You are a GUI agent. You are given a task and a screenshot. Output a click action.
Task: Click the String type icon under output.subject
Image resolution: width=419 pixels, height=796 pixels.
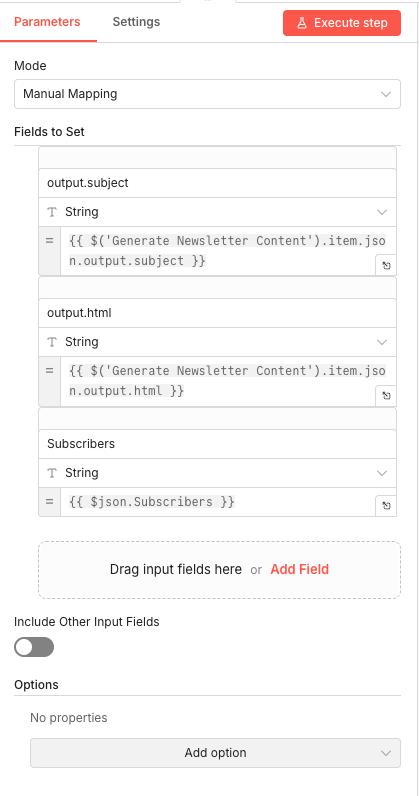click(x=52, y=212)
